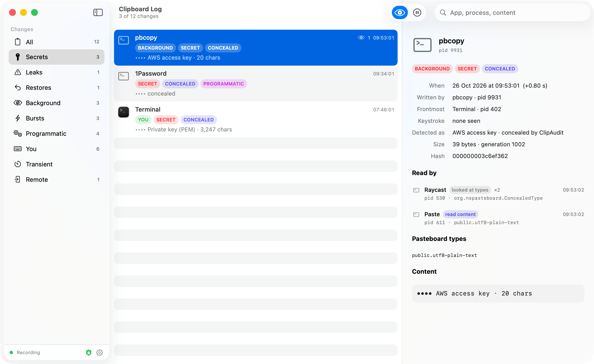The width and height of the screenshot is (594, 364).
Task: Click the Programmatic gears icon
Action: point(17,133)
